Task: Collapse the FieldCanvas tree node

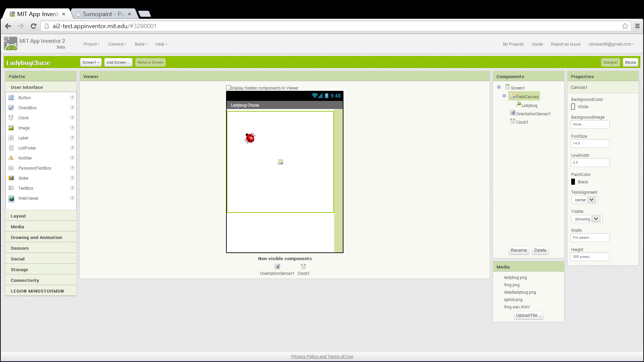Action: 504,96
